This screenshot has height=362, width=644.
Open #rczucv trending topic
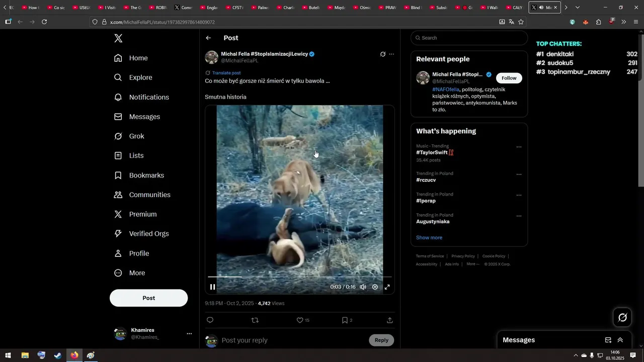[426, 180]
